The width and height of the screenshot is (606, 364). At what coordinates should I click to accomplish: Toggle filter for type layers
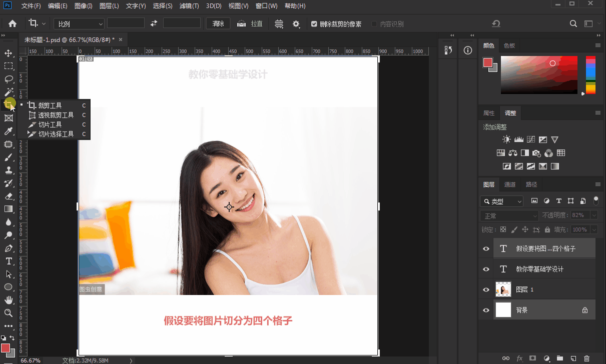[x=558, y=201]
